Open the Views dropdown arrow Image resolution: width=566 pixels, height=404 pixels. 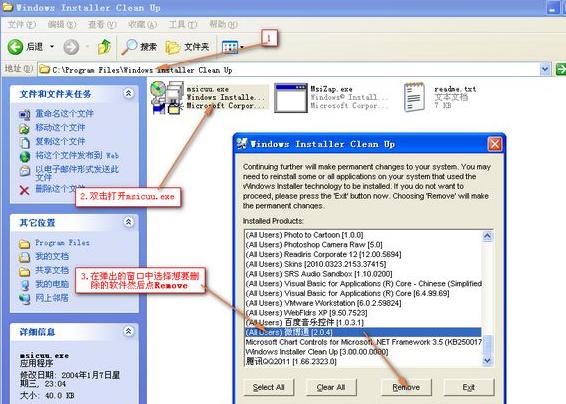(242, 47)
